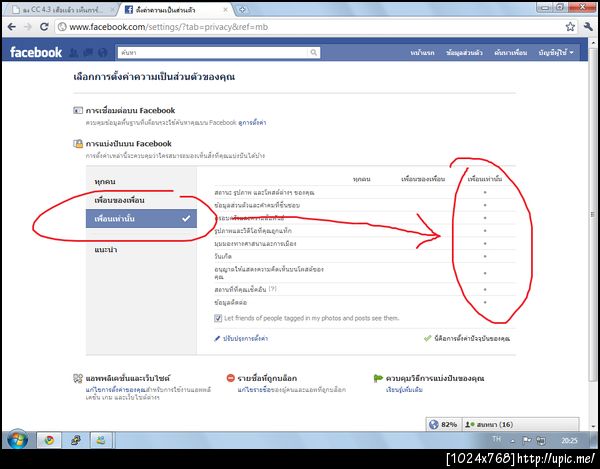The height and width of the screenshot is (469, 600).
Task: Click the magnifier search button
Action: pyautogui.click(x=314, y=53)
